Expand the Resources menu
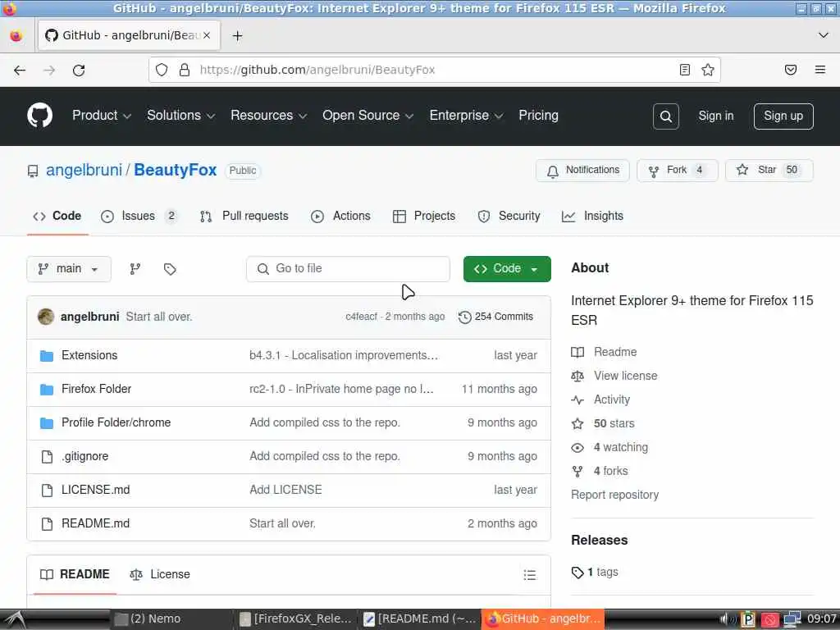The height and width of the screenshot is (630, 840). tap(268, 116)
